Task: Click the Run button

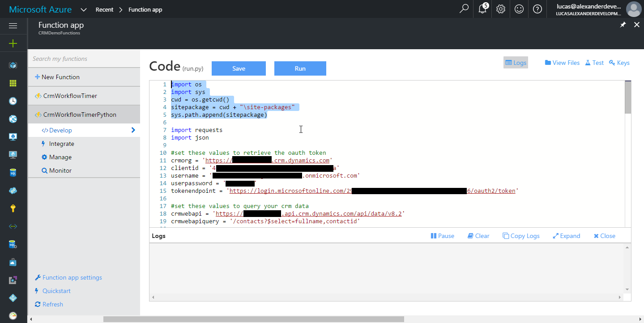Action: (300, 68)
